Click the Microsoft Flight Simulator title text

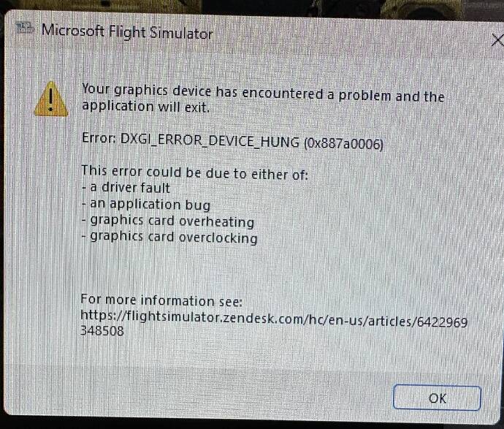[x=127, y=32]
